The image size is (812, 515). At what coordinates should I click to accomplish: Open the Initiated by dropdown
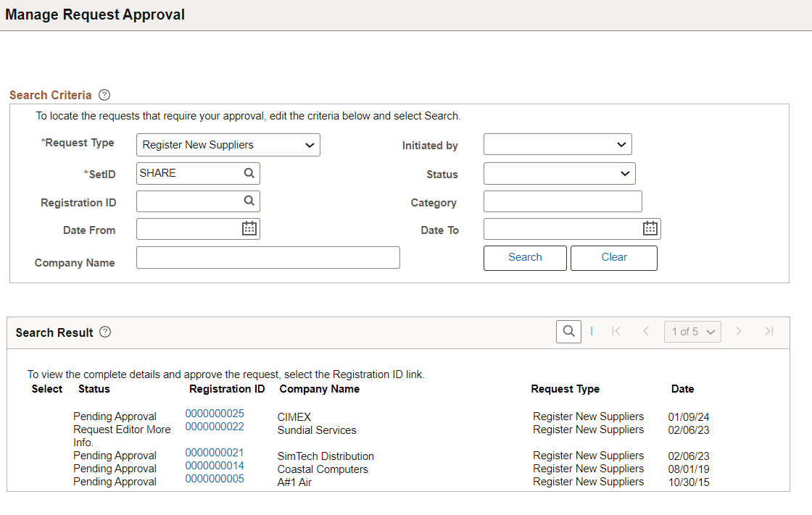point(558,144)
